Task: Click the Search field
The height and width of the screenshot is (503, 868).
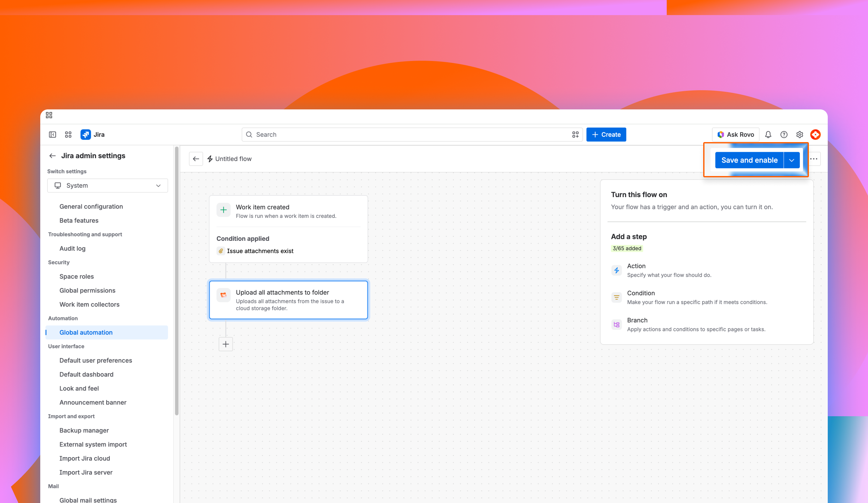Action: pos(412,135)
